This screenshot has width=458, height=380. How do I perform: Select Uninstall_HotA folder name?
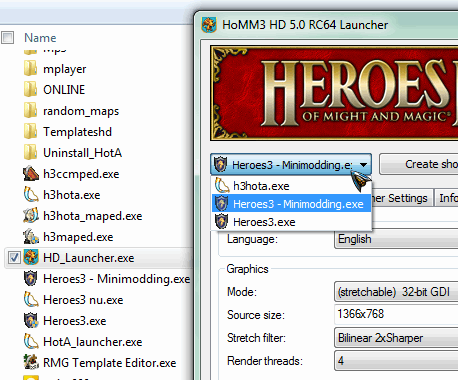coord(82,153)
